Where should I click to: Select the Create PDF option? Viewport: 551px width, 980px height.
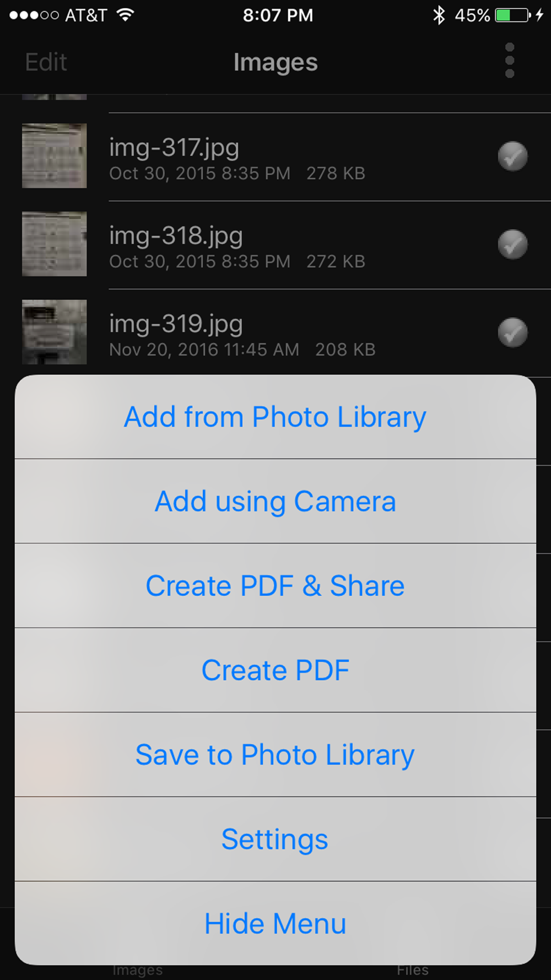coord(275,670)
